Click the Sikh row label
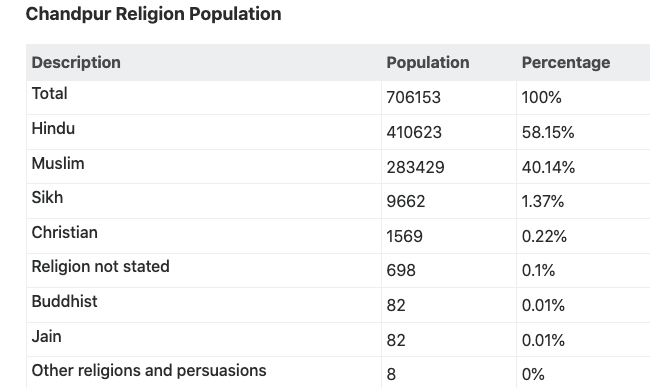 click(x=47, y=198)
